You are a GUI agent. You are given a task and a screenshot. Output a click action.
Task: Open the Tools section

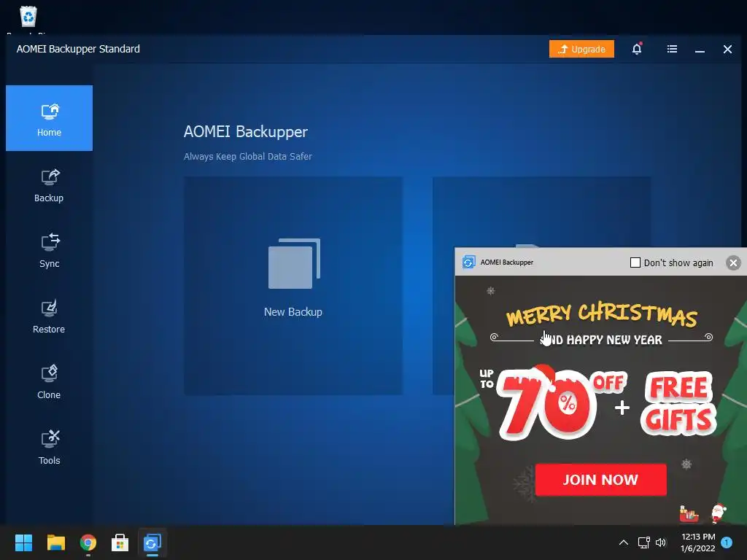(x=49, y=448)
